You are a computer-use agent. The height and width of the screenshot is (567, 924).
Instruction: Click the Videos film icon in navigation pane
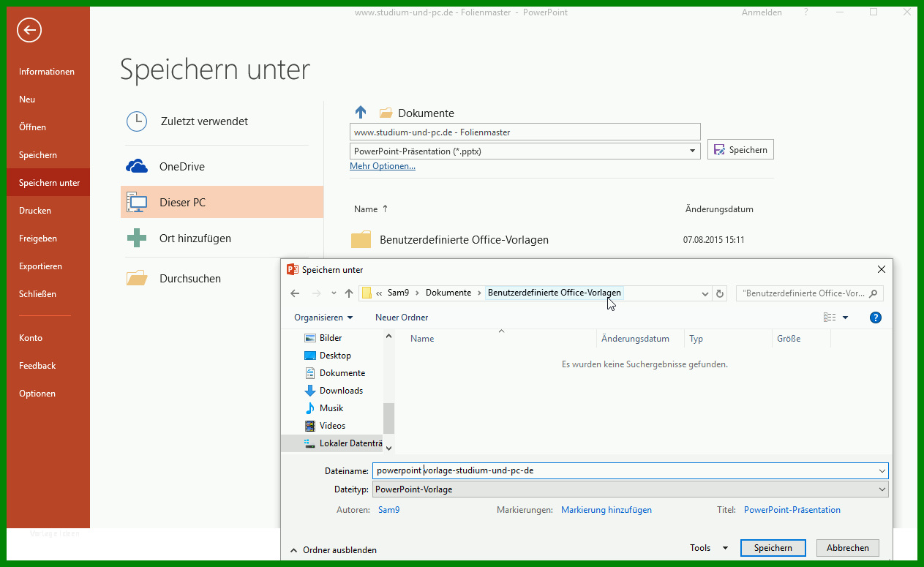[x=310, y=426]
